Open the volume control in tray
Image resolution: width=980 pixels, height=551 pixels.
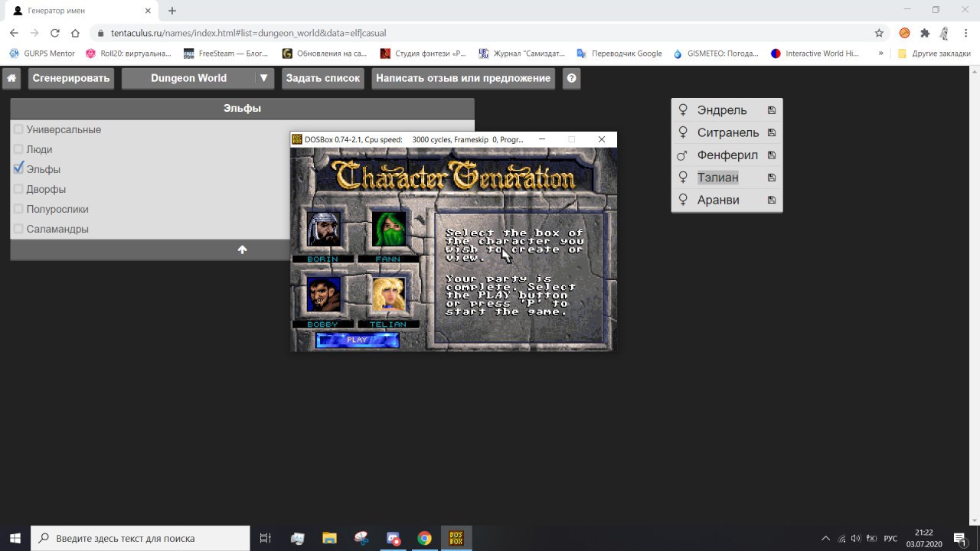(856, 538)
